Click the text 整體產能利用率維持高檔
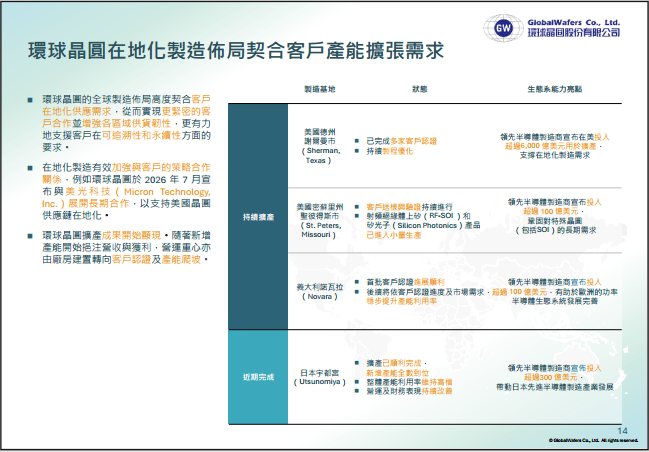The image size is (649, 452). pyautogui.click(x=409, y=382)
